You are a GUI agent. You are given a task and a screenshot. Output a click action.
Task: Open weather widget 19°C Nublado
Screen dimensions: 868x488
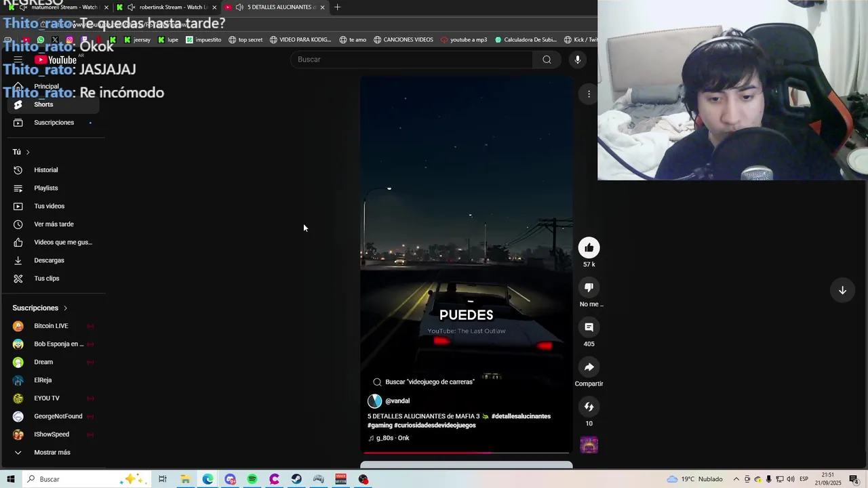694,479
